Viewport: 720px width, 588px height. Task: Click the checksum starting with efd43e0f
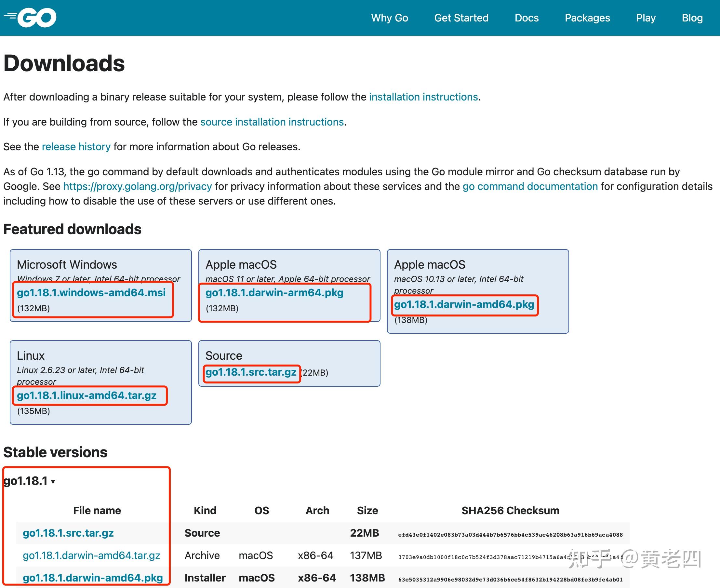(x=510, y=535)
